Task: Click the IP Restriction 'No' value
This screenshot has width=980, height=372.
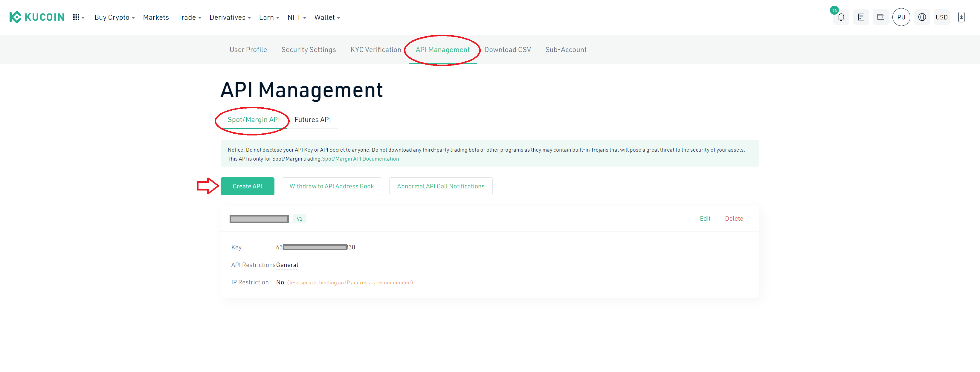Action: (x=280, y=282)
